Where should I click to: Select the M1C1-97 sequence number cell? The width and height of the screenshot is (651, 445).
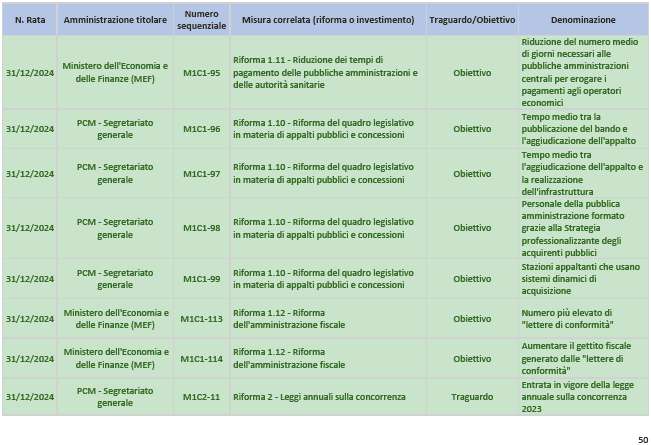201,174
